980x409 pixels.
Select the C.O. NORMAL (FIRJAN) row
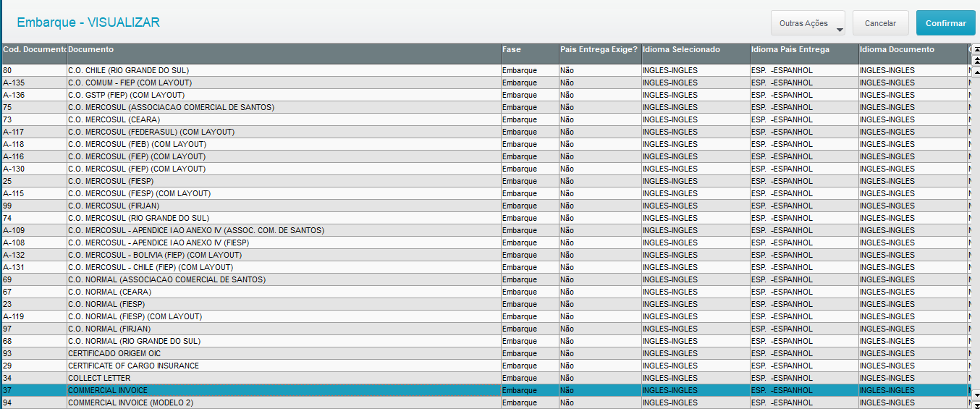point(485,329)
